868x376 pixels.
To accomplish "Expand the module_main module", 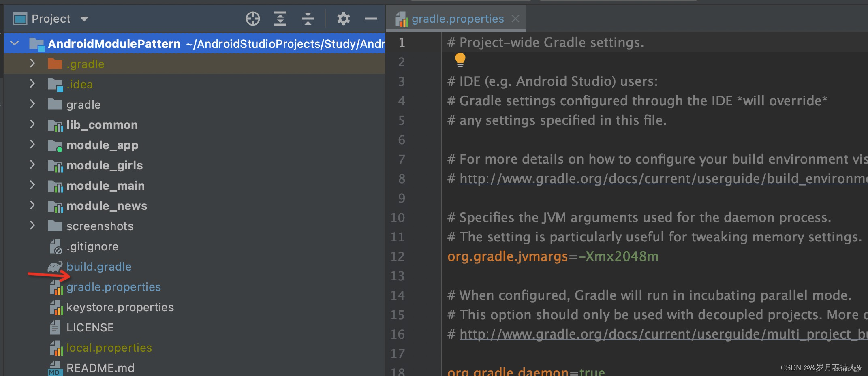I will 32,185.
